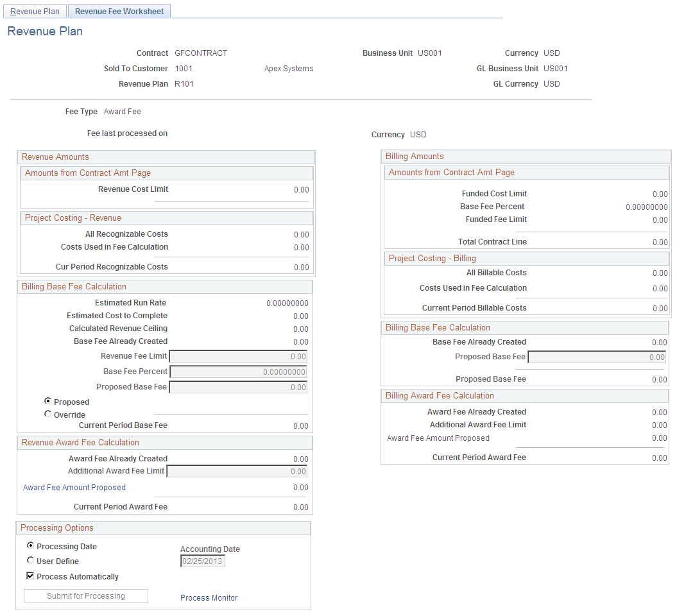Choose the User Define processing option
The height and width of the screenshot is (616, 677).
(30, 561)
